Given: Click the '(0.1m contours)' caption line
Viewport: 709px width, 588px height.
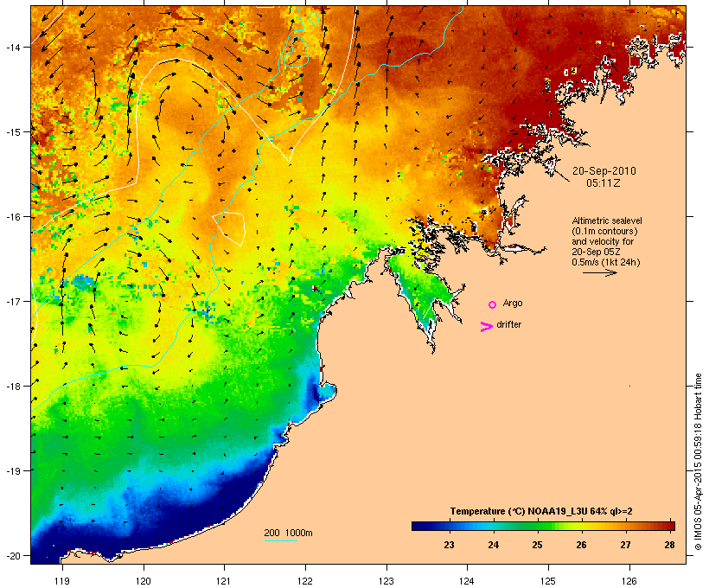Looking at the screenshot, I should click(604, 231).
